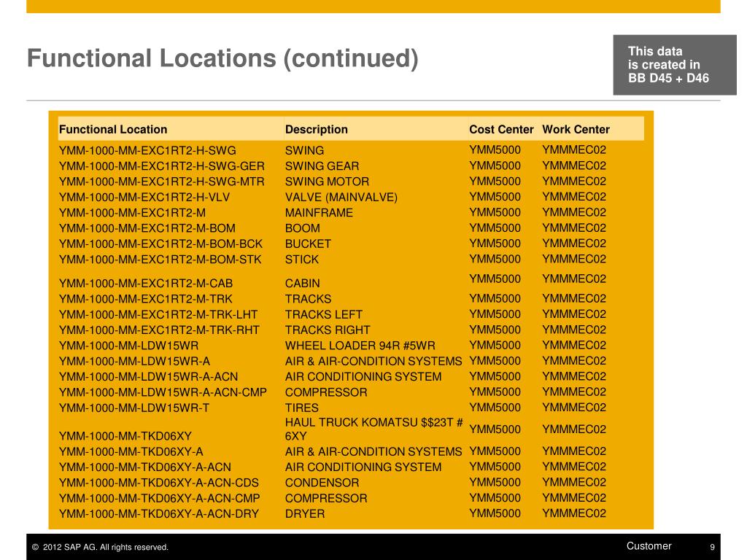747x560 pixels.
Task: Click cell YMM-1000-MM-EXC1RT2-H-SWG-MTR
Action: pos(161,182)
